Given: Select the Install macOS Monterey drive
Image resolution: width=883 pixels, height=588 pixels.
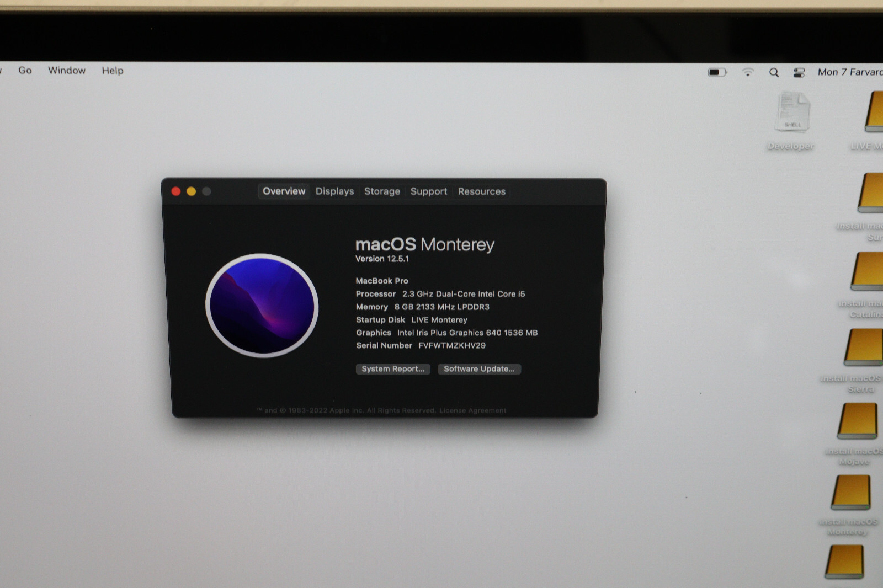Looking at the screenshot, I should 851,493.
